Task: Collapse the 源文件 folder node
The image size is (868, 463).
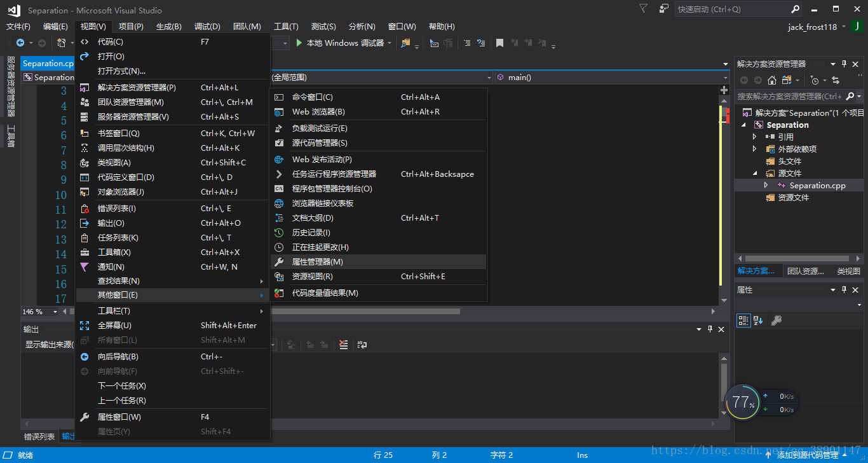Action: click(755, 173)
